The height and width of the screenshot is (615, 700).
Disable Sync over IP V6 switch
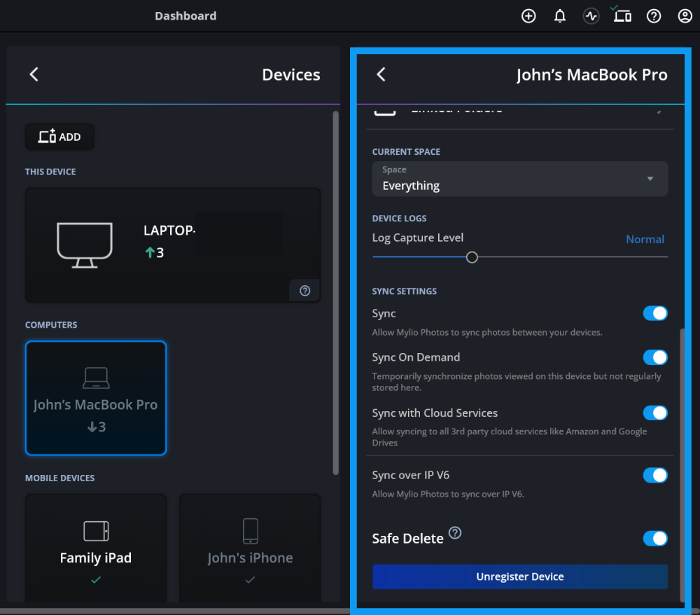click(x=655, y=476)
